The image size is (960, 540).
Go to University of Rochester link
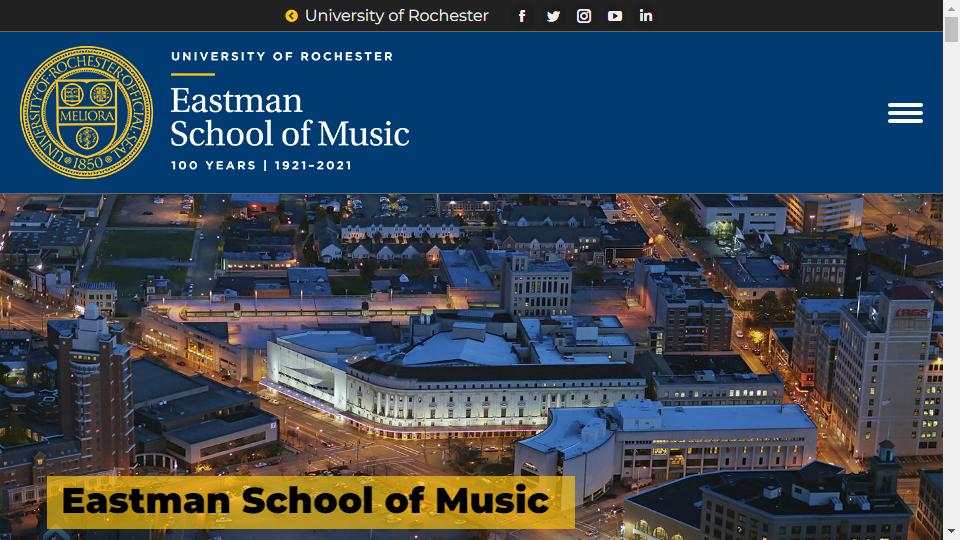point(396,16)
